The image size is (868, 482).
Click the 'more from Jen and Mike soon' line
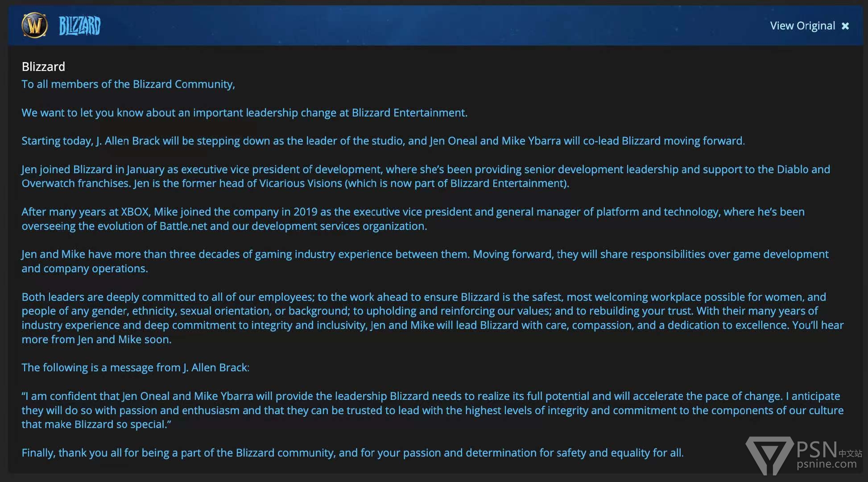coord(96,340)
